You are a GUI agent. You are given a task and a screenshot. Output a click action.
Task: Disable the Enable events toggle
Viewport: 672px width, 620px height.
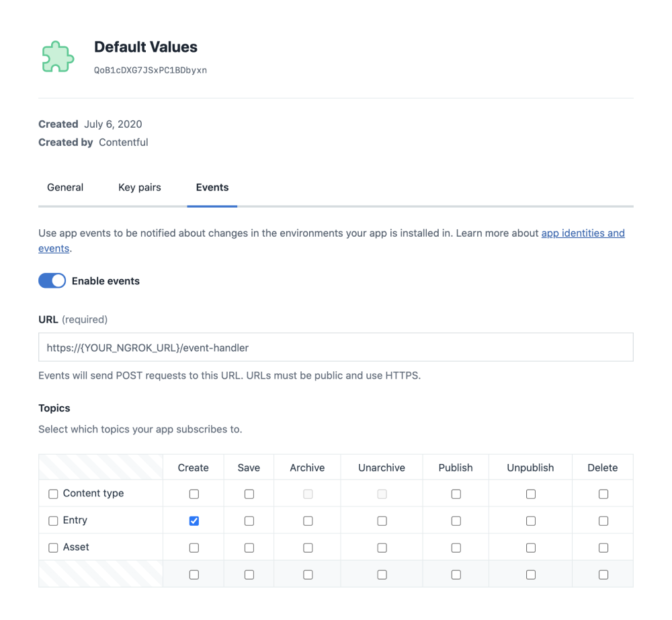click(x=52, y=280)
